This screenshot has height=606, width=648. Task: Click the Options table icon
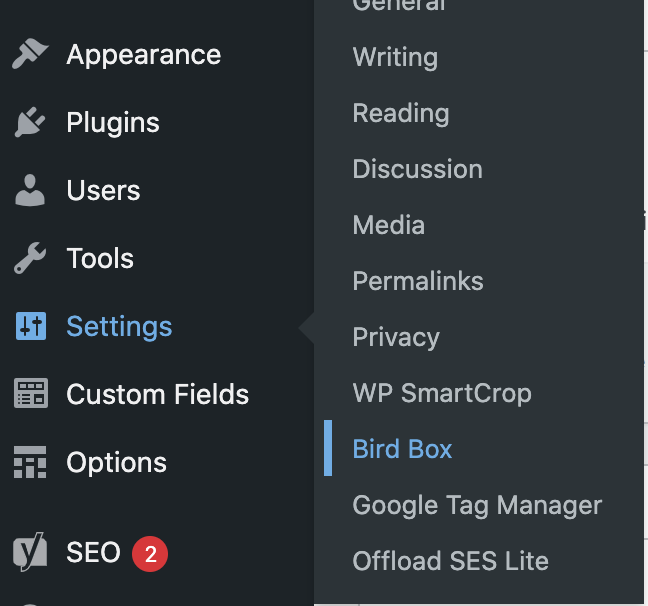[30, 462]
